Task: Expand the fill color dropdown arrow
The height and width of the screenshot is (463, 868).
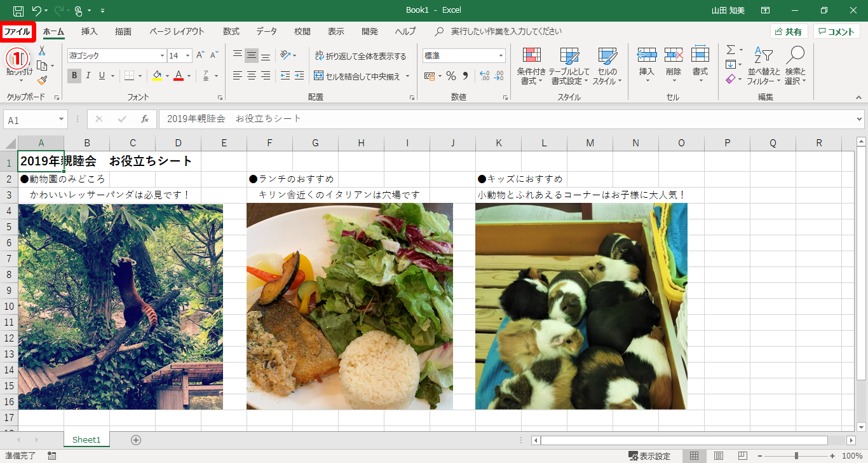Action: [x=167, y=76]
